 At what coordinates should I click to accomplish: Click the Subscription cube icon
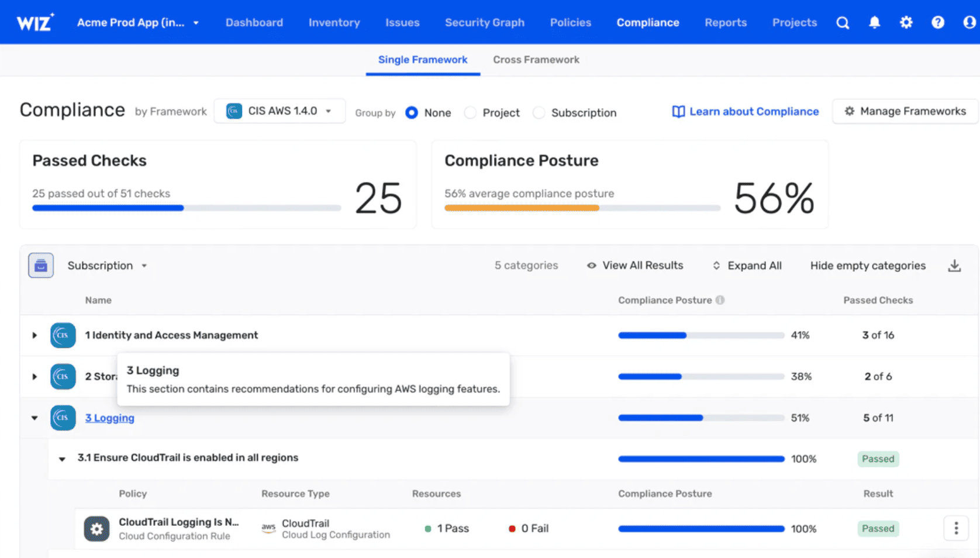[41, 266]
